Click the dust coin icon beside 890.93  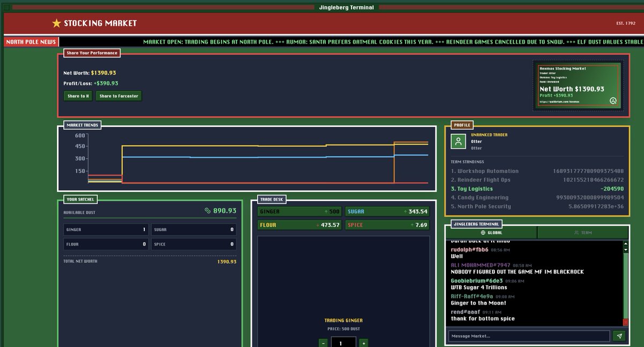[208, 211]
